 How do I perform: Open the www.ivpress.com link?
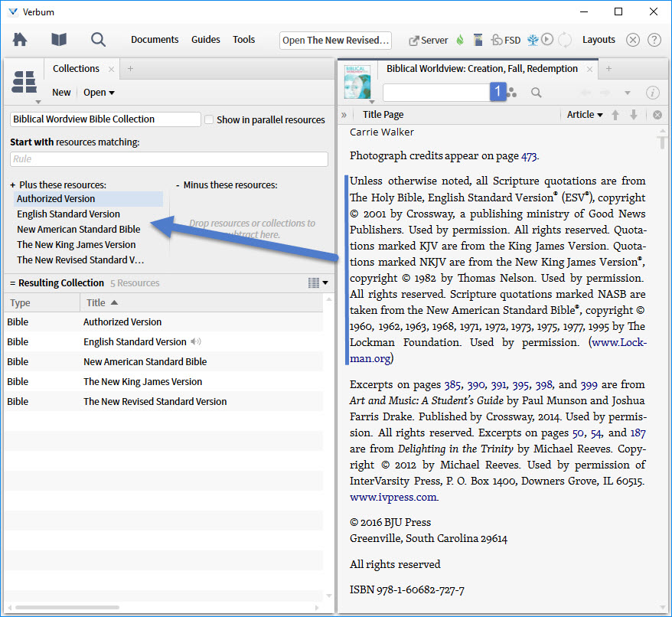click(x=393, y=497)
